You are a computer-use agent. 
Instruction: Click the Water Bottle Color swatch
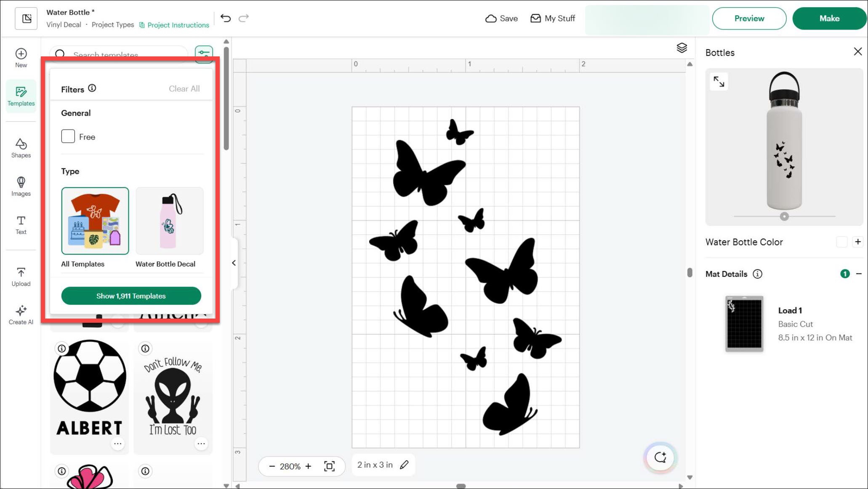[x=842, y=242]
